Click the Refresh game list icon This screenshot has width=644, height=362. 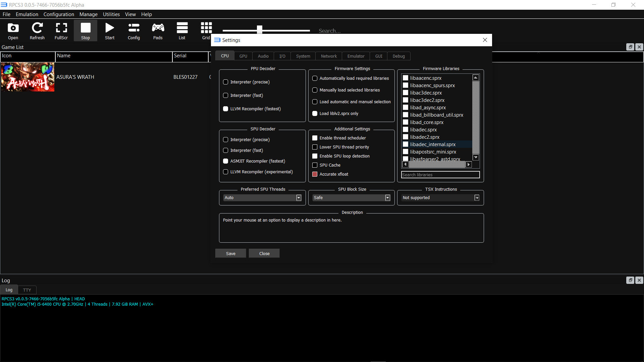coord(37,31)
